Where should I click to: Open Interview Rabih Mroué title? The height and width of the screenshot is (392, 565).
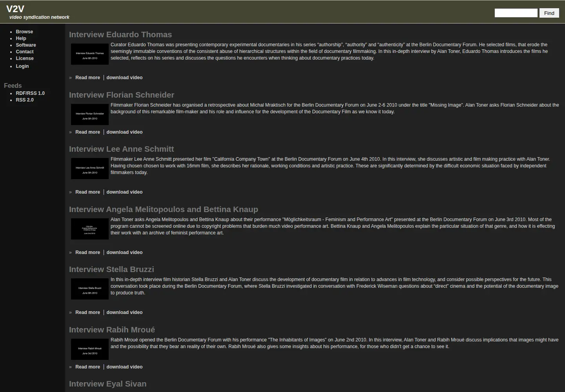pyautogui.click(x=112, y=330)
